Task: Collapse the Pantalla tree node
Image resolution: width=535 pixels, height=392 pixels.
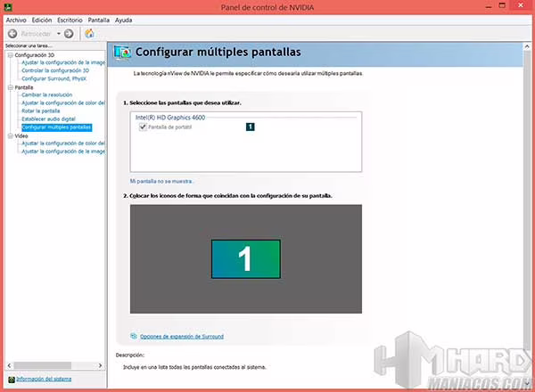Action: 10,87
